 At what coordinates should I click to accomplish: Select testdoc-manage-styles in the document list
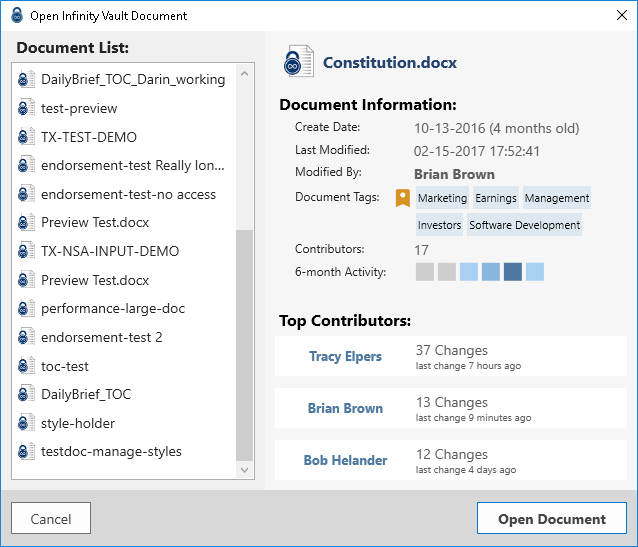tap(111, 451)
